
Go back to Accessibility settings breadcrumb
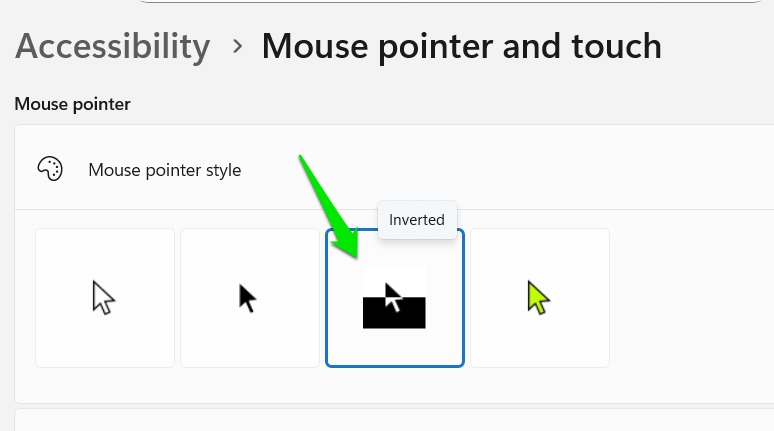(x=112, y=46)
